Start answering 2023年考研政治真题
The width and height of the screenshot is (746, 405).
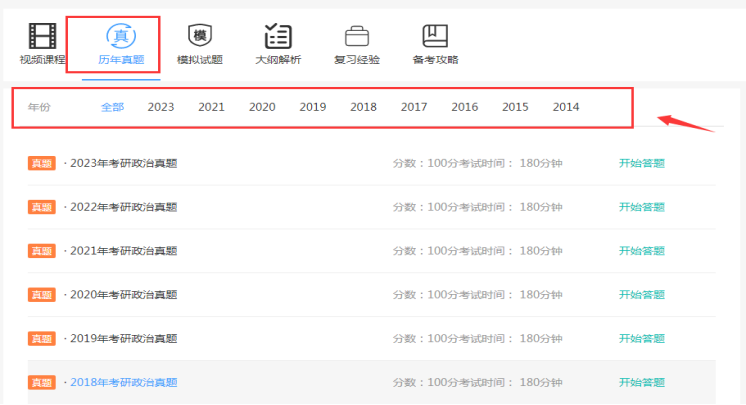(642, 163)
